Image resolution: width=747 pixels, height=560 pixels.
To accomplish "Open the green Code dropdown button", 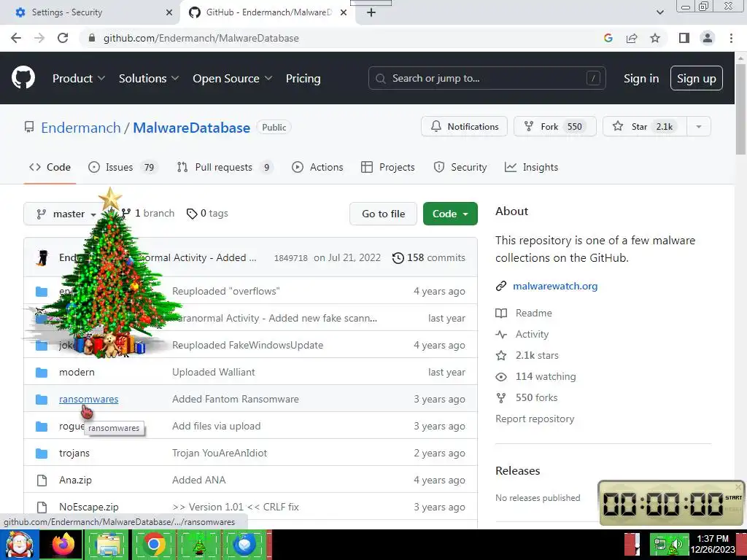I will coord(450,214).
